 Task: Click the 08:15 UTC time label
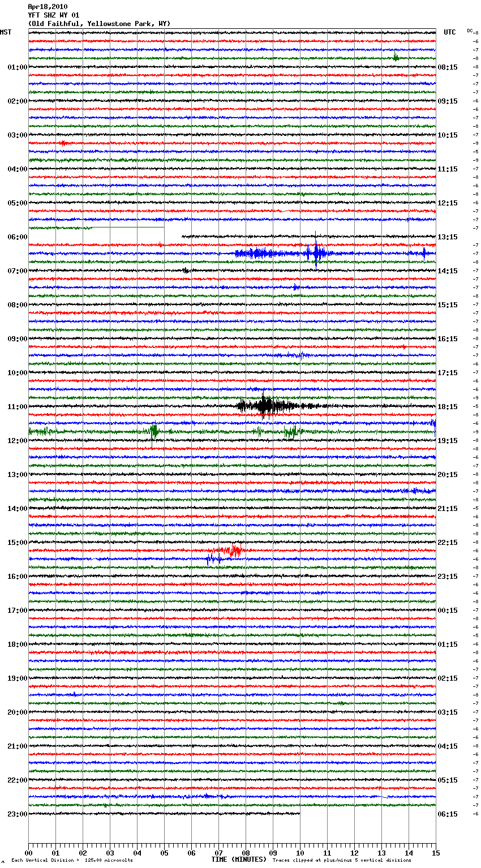[448, 67]
